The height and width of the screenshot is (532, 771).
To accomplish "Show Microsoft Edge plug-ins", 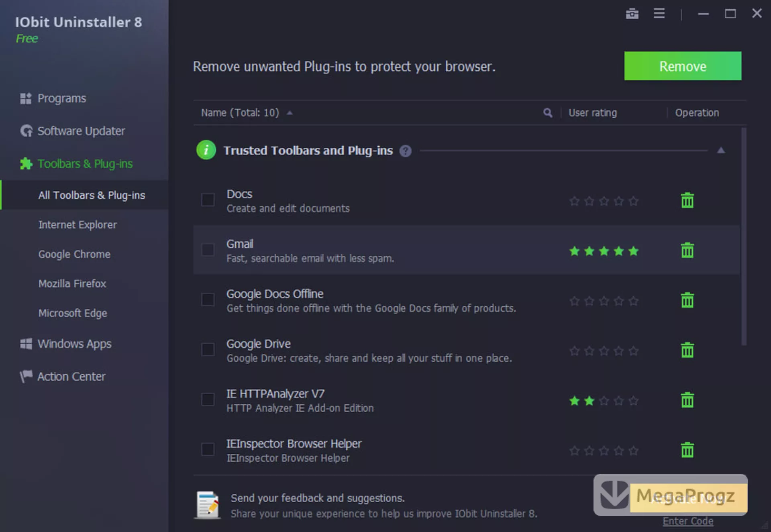I will click(73, 313).
